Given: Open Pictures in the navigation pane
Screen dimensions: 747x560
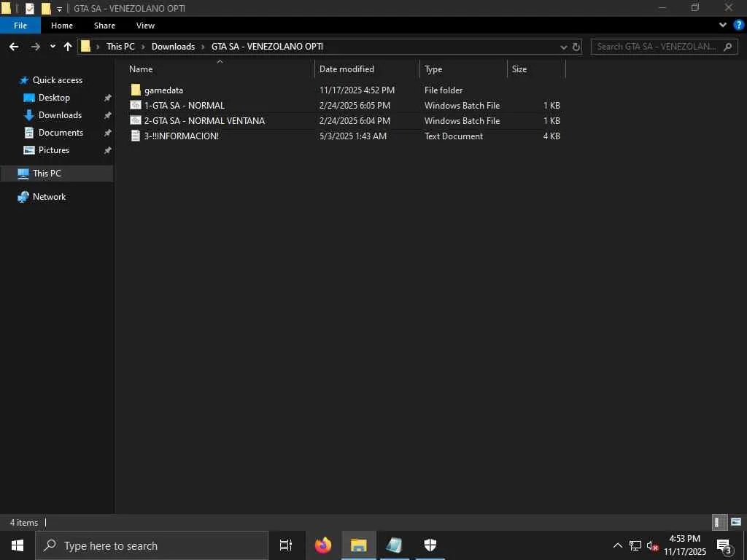Looking at the screenshot, I should click(54, 150).
